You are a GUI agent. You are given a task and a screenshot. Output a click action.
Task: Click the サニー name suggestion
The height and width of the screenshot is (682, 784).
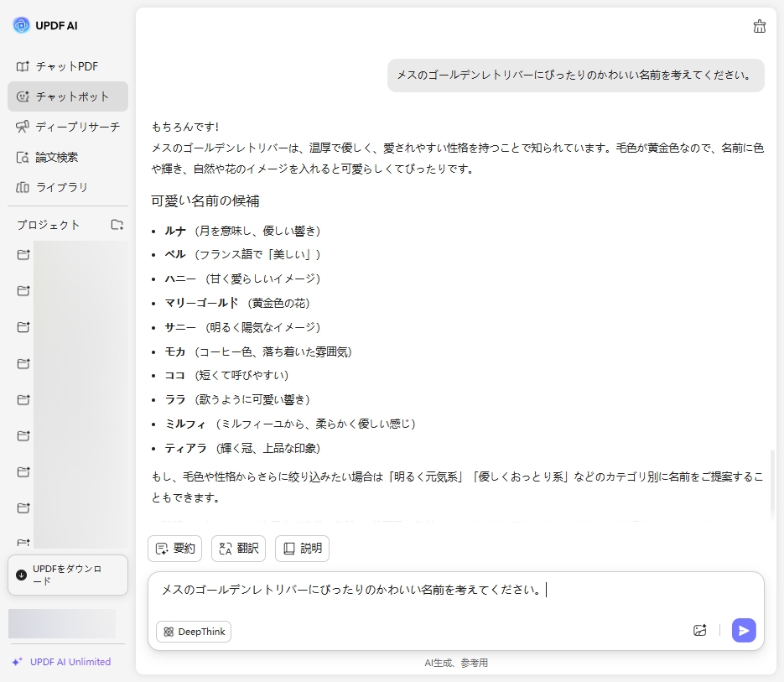tap(180, 327)
